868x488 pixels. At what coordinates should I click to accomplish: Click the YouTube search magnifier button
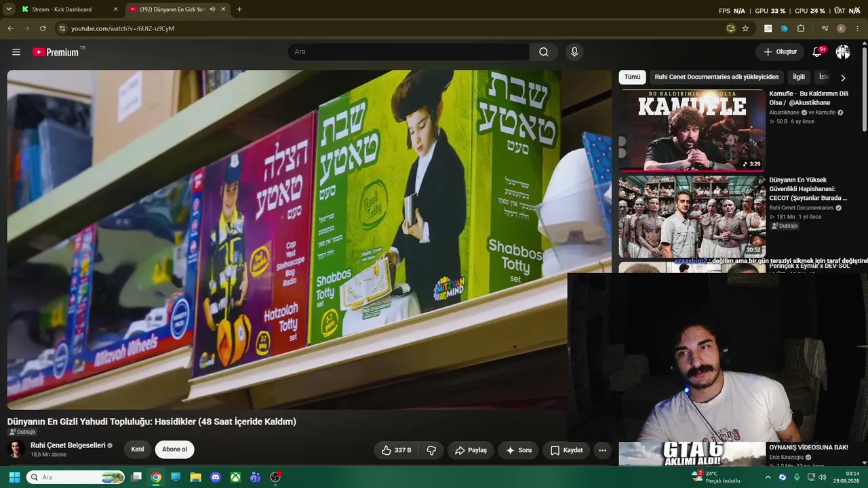tap(544, 52)
